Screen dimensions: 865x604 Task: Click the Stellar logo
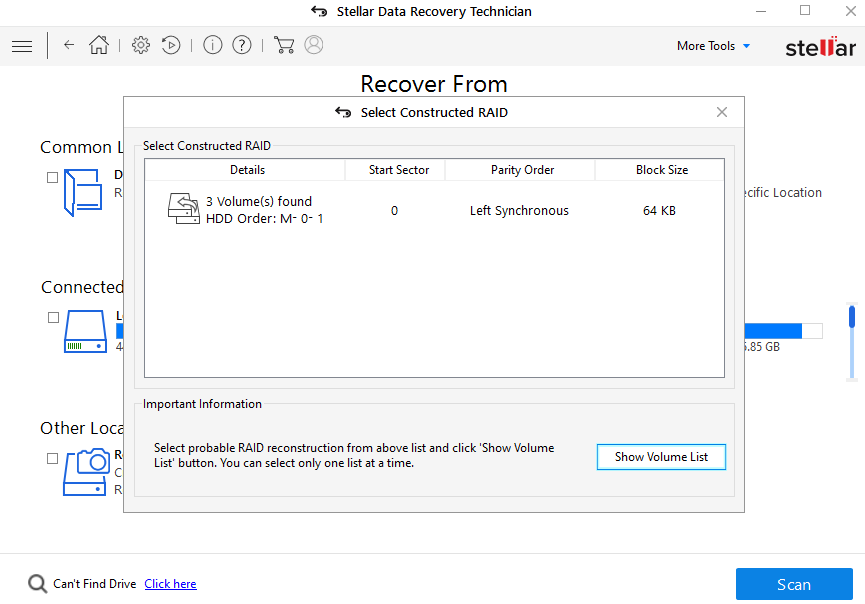click(820, 47)
